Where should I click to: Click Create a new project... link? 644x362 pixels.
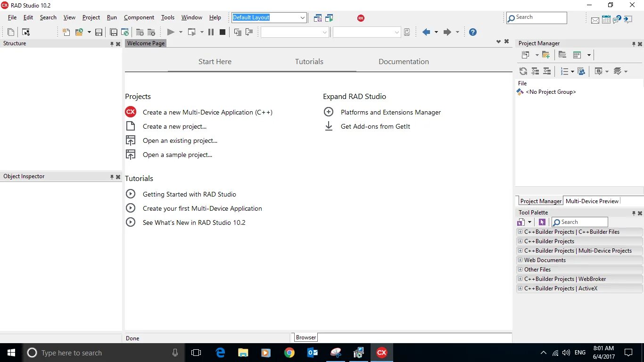tap(174, 126)
